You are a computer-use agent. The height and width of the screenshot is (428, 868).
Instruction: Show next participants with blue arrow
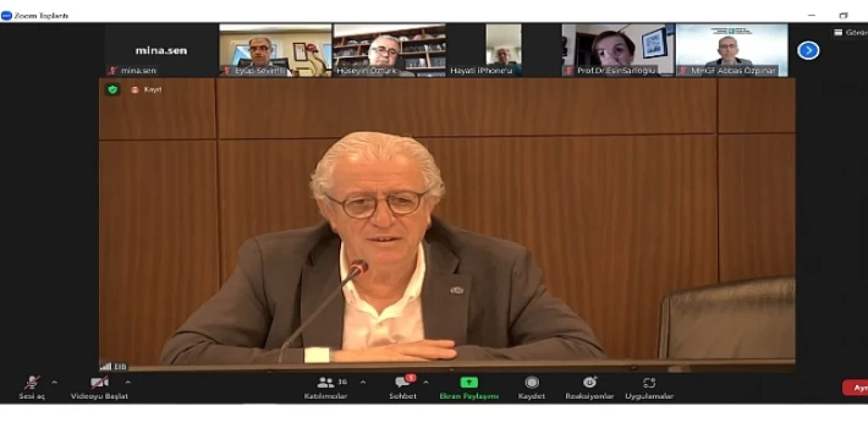808,51
